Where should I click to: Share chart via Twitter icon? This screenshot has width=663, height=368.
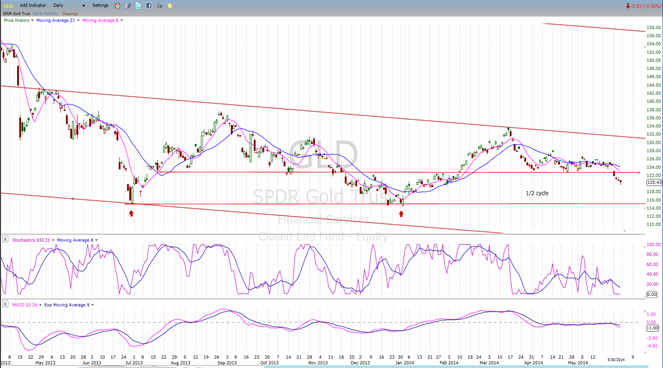pos(138,5)
